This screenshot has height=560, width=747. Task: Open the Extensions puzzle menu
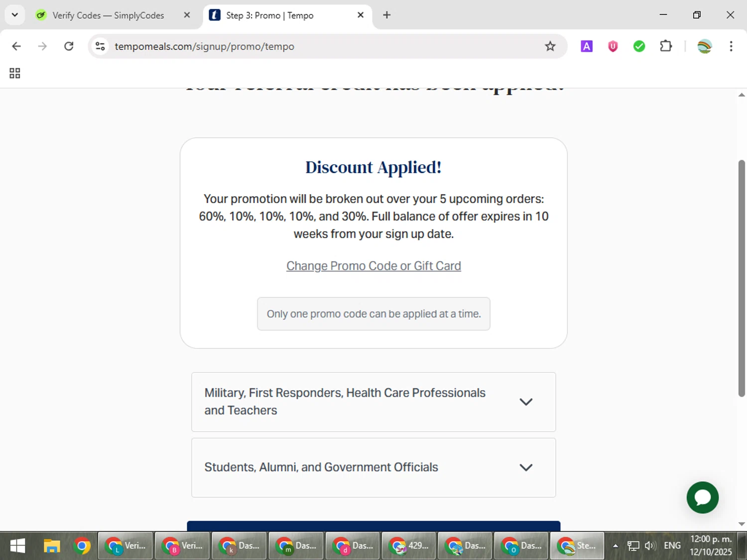tap(666, 46)
